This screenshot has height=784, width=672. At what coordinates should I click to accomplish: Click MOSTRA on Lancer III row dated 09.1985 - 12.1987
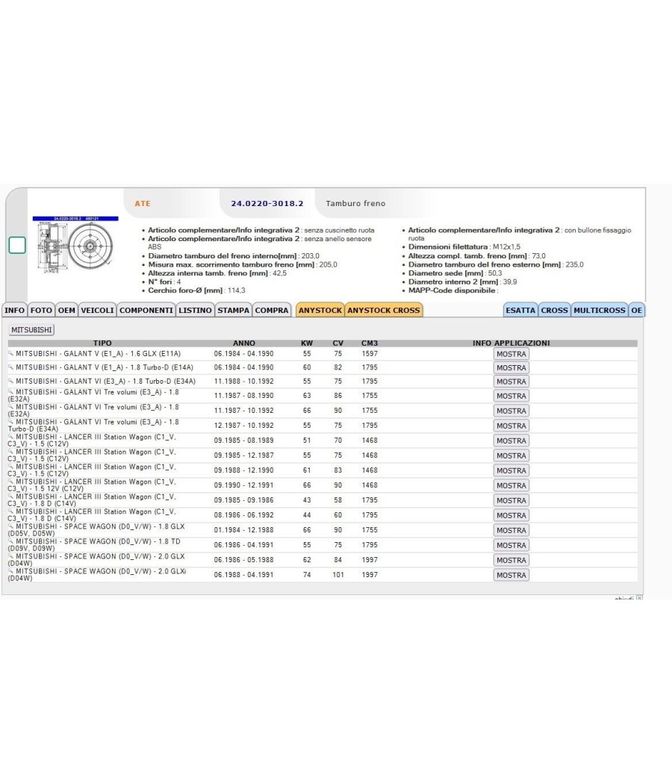511,456
